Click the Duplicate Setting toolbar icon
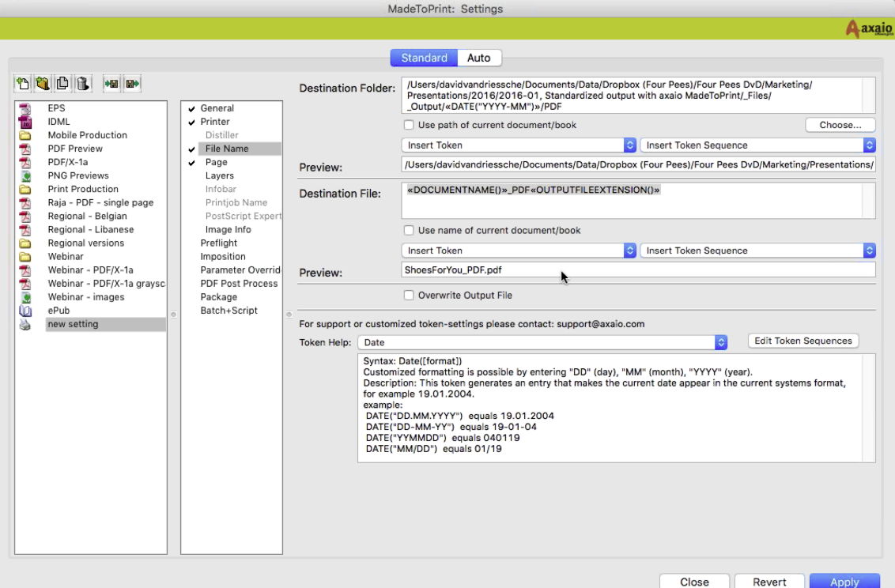Image resolution: width=895 pixels, height=588 pixels. 62,84
